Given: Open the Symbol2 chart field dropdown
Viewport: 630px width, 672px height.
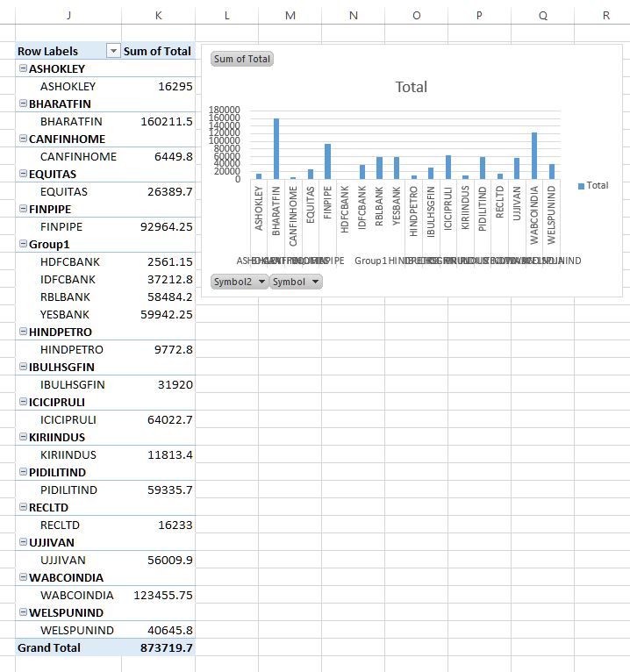Looking at the screenshot, I should point(240,282).
